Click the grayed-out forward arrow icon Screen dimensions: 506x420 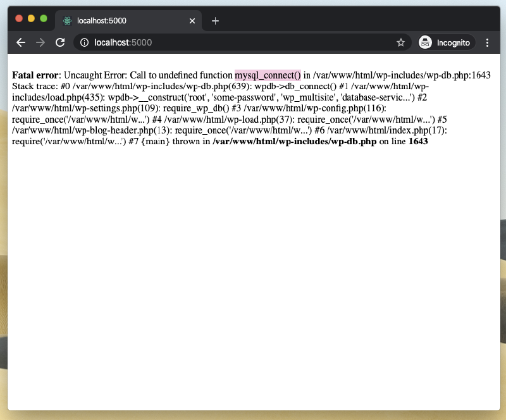click(x=40, y=42)
